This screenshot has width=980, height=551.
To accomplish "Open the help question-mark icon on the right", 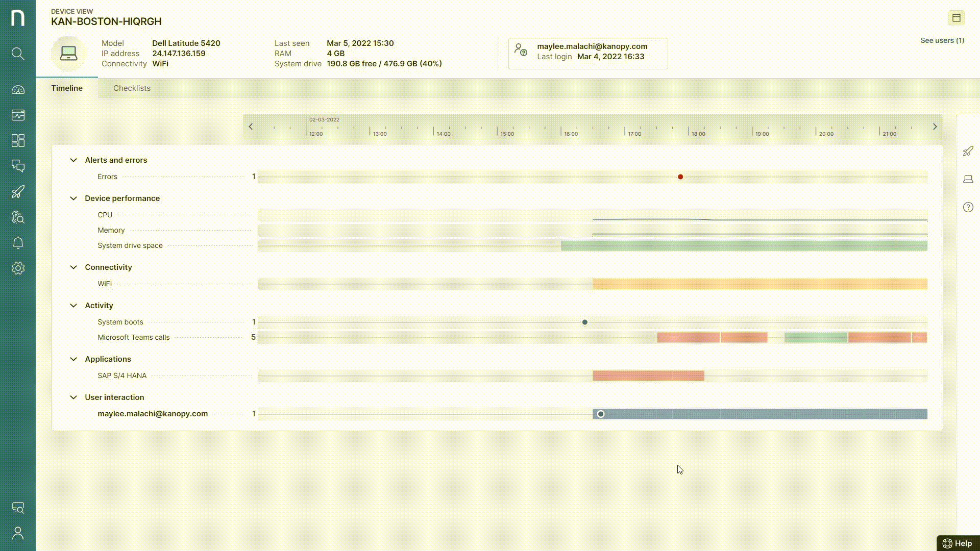I will [968, 207].
